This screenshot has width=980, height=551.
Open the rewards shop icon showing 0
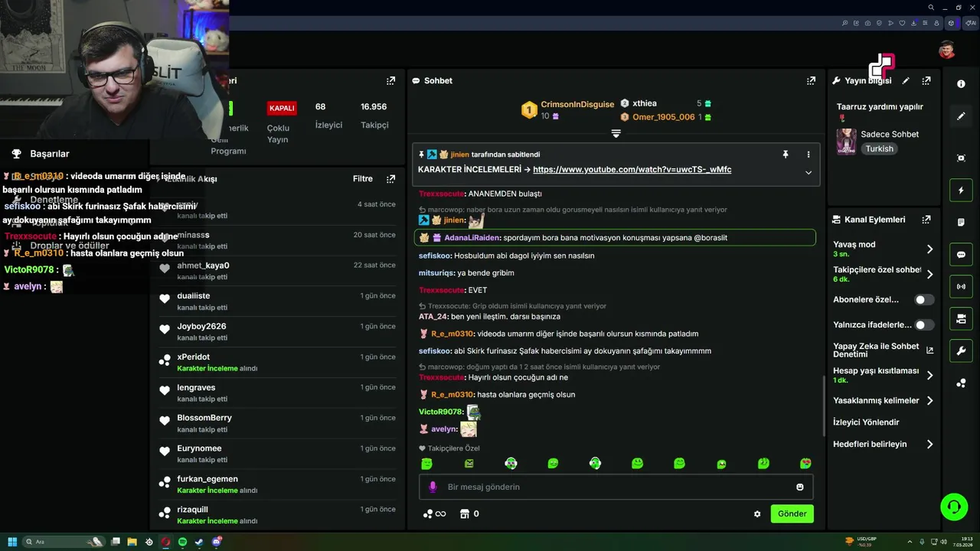(x=469, y=514)
